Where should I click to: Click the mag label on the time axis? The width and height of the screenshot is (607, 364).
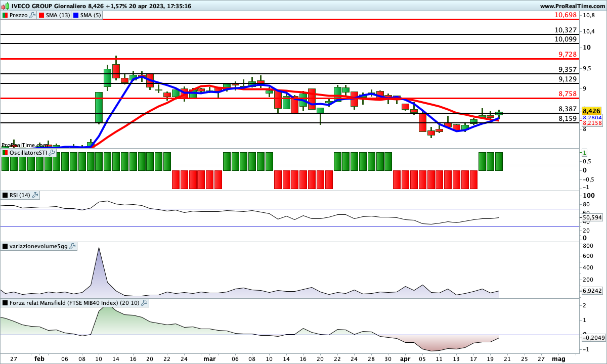558,358
